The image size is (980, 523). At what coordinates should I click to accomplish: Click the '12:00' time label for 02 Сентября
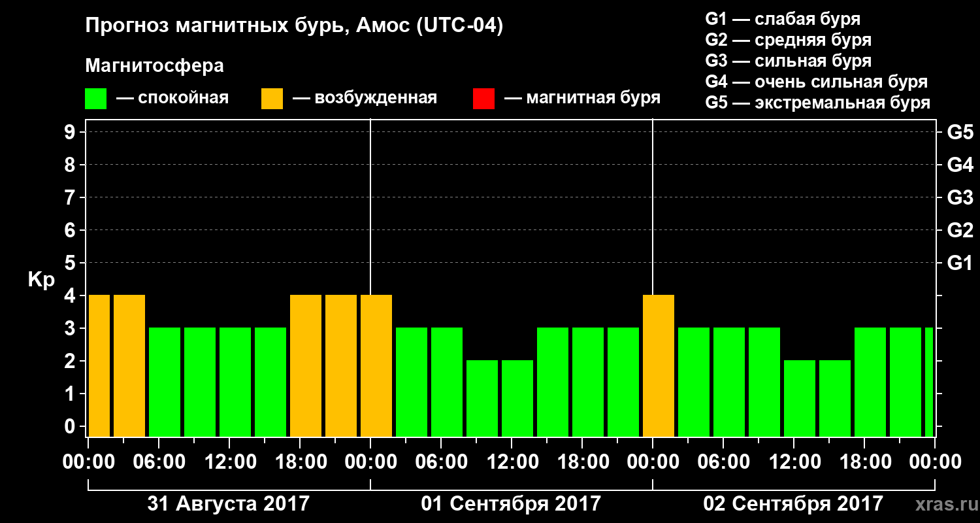coord(794,462)
